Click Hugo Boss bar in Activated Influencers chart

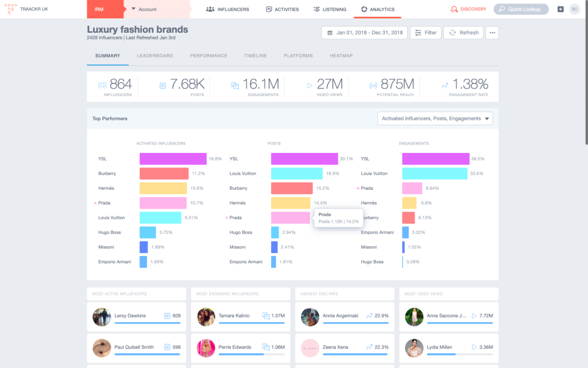click(x=148, y=232)
